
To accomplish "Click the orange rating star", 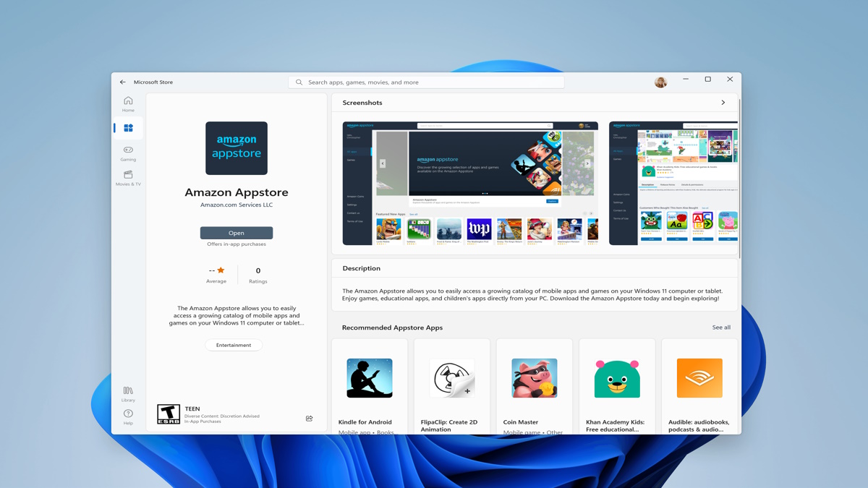I will click(221, 270).
